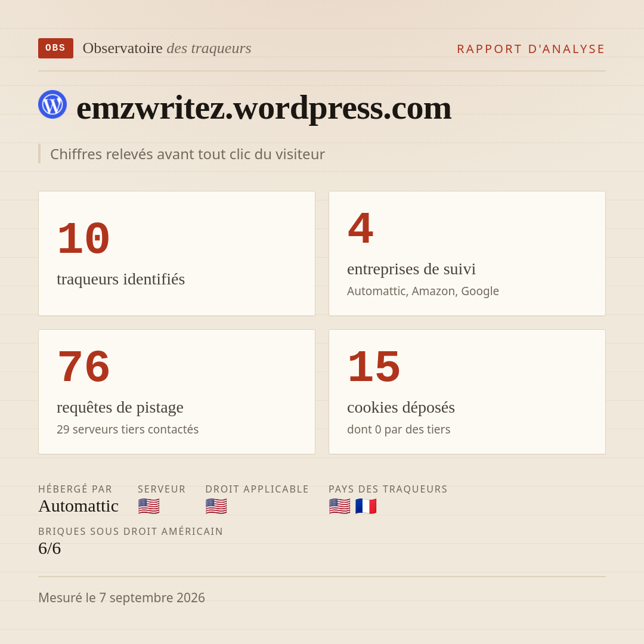Click the number 76 requêtes value
Screen dimensions: 644x644
pyautogui.click(x=84, y=367)
